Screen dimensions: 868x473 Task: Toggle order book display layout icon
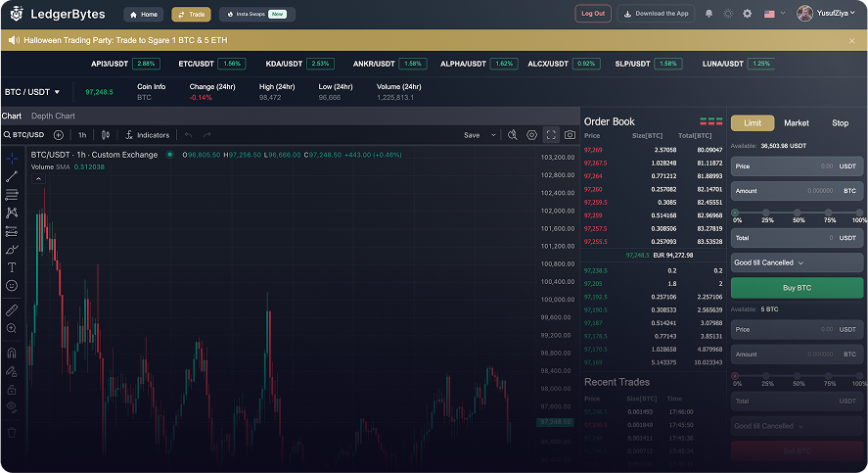pyautogui.click(x=711, y=121)
